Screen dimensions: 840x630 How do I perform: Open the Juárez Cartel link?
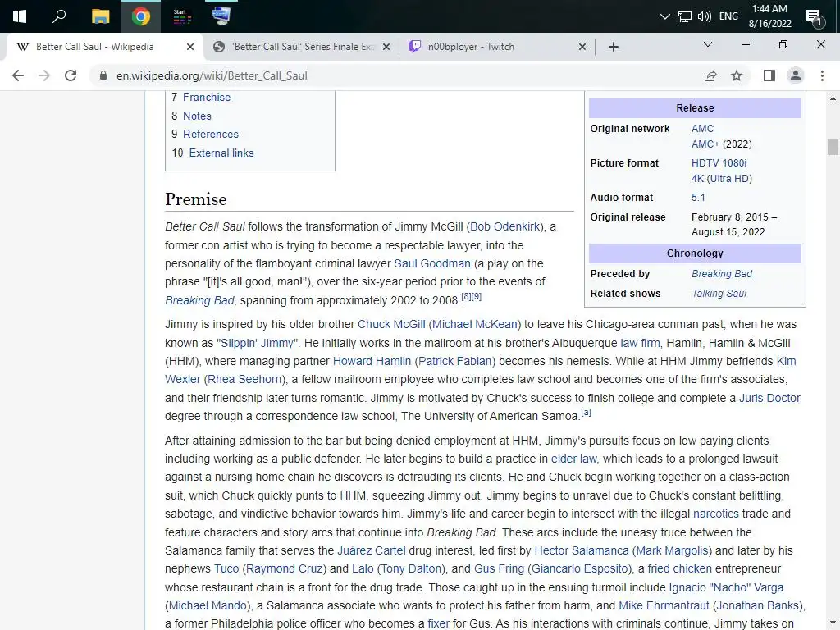coord(372,550)
